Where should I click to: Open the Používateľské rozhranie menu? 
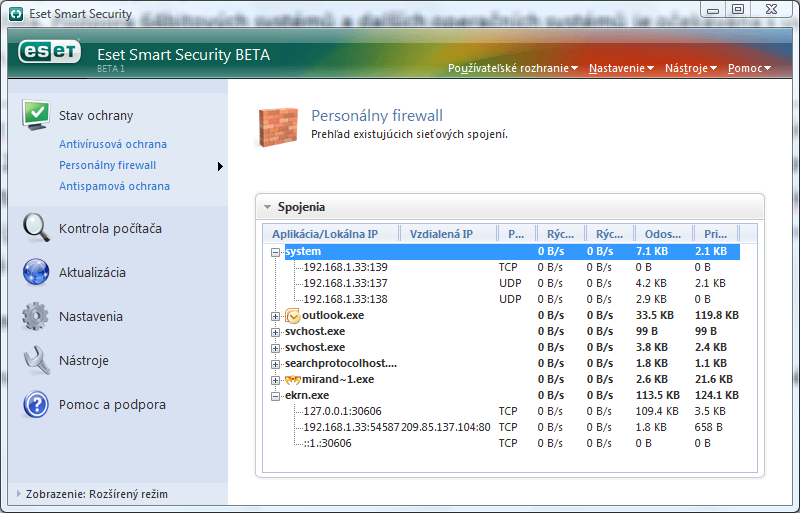513,68
